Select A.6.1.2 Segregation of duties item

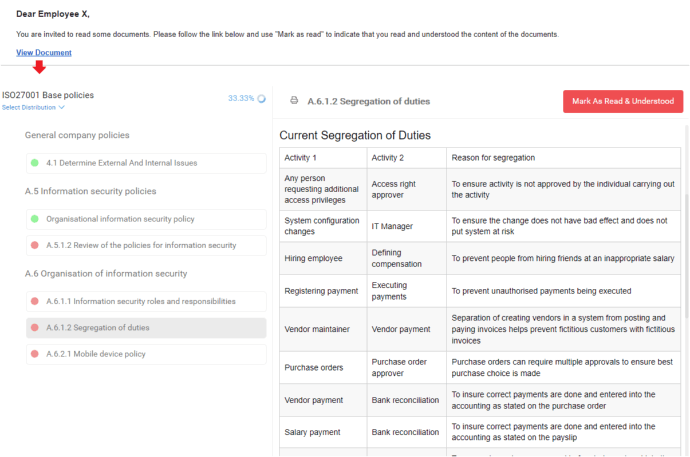coord(98,328)
